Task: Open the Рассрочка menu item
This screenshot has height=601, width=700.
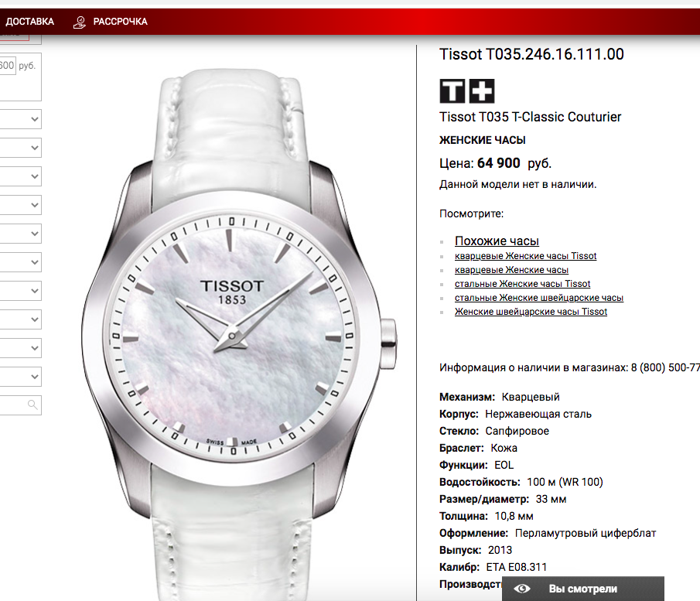Action: pos(120,22)
